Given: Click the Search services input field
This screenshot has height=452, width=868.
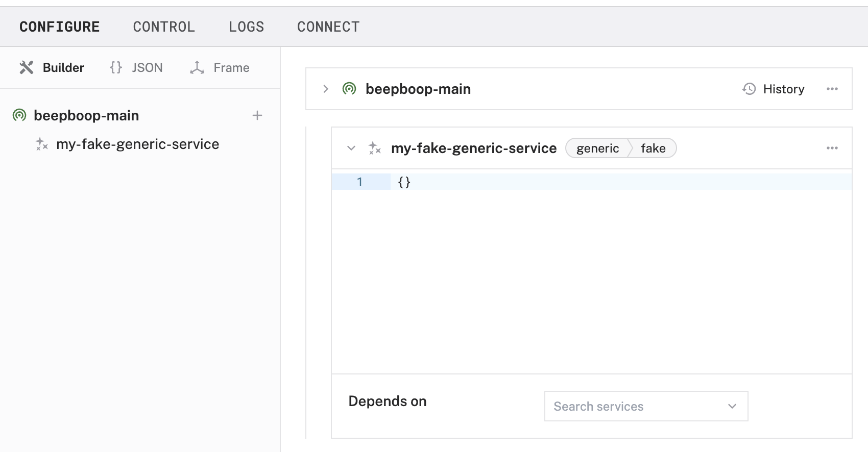Looking at the screenshot, I should (633, 406).
